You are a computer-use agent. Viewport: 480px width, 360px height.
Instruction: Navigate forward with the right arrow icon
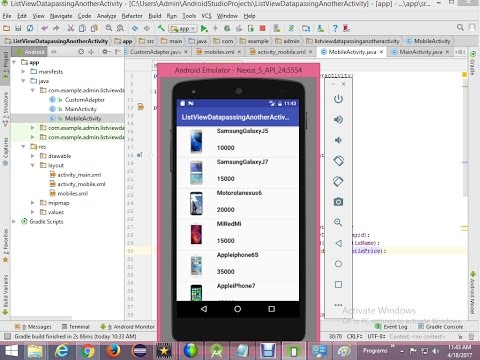(x=147, y=28)
